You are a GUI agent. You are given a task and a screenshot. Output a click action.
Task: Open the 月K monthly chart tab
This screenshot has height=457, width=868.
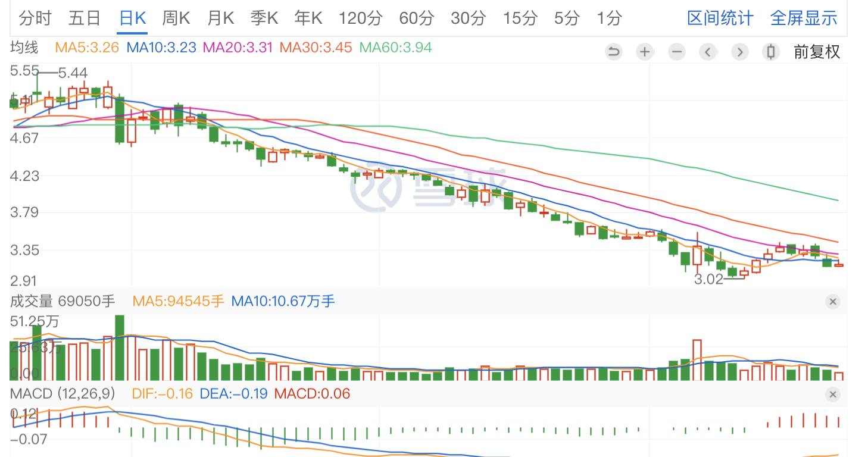[220, 18]
